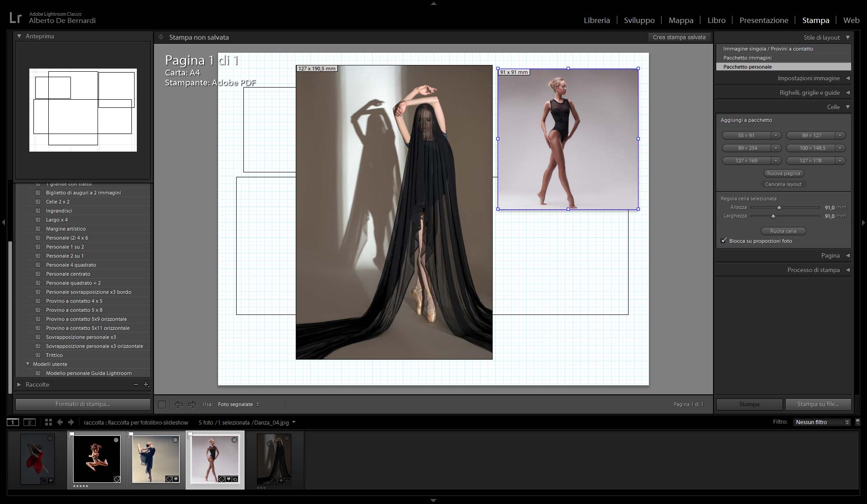867x504 pixels.
Task: Click filmstrip back navigation arrow
Action: [60, 422]
